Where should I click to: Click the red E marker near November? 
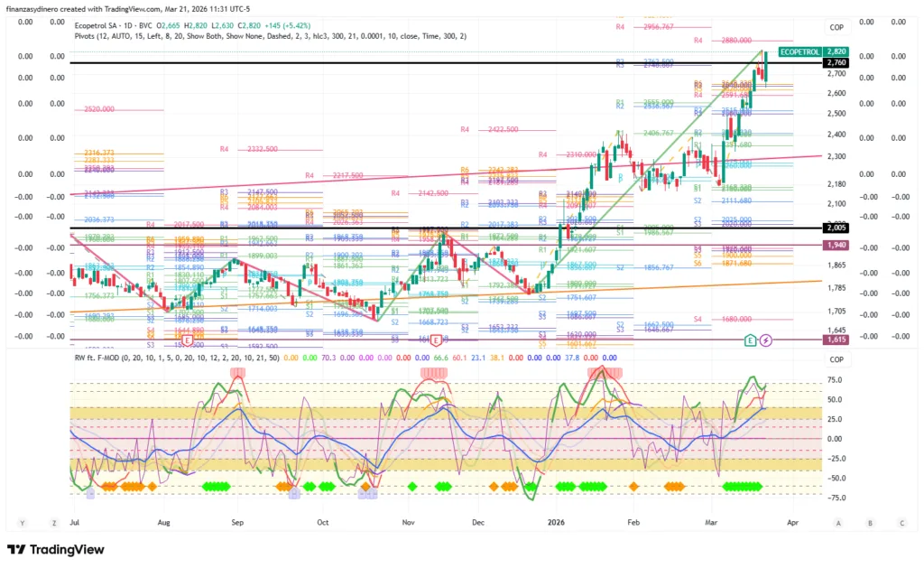[x=437, y=340]
